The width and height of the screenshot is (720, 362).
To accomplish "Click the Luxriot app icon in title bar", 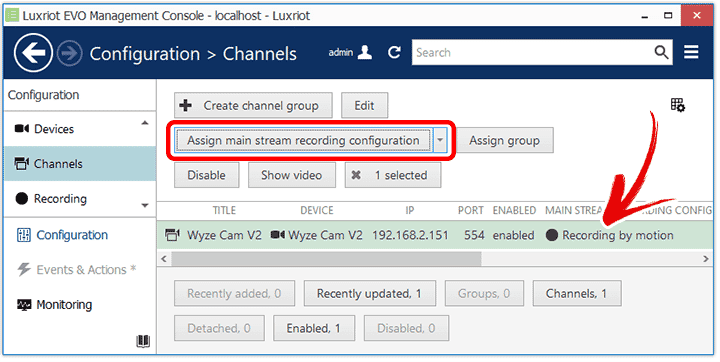I will [x=11, y=15].
